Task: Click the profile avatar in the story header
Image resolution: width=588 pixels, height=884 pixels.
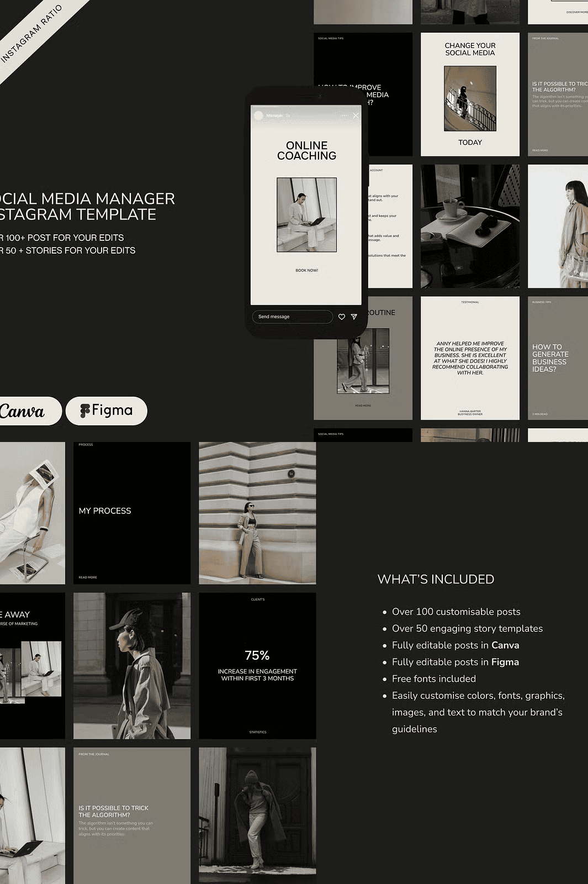Action: coord(258,115)
